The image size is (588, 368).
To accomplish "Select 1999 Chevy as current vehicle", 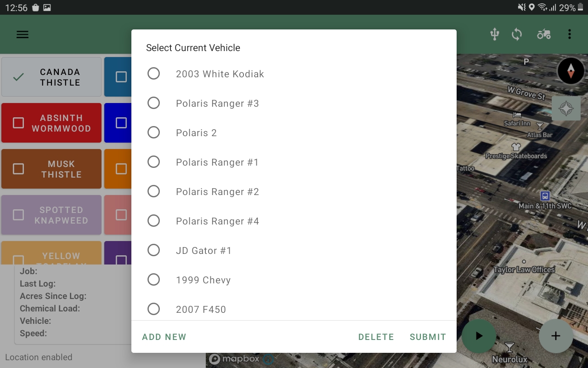I will coord(153,280).
